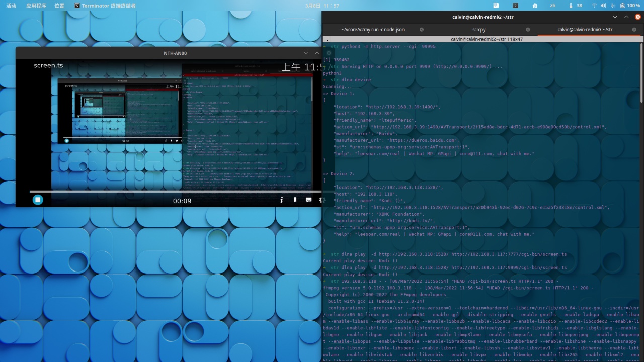Stop playback of screen.ts video

tap(38, 200)
